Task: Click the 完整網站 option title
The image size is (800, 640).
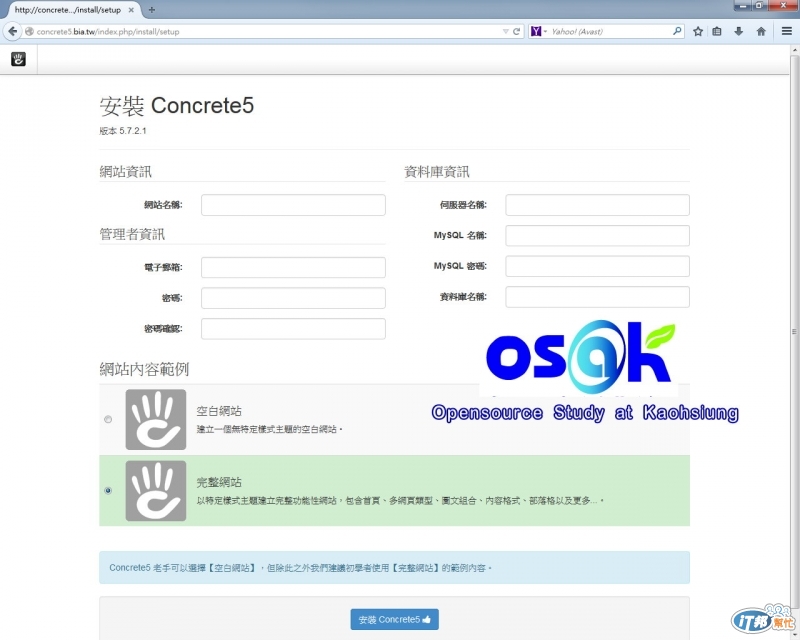Action: tap(219, 482)
